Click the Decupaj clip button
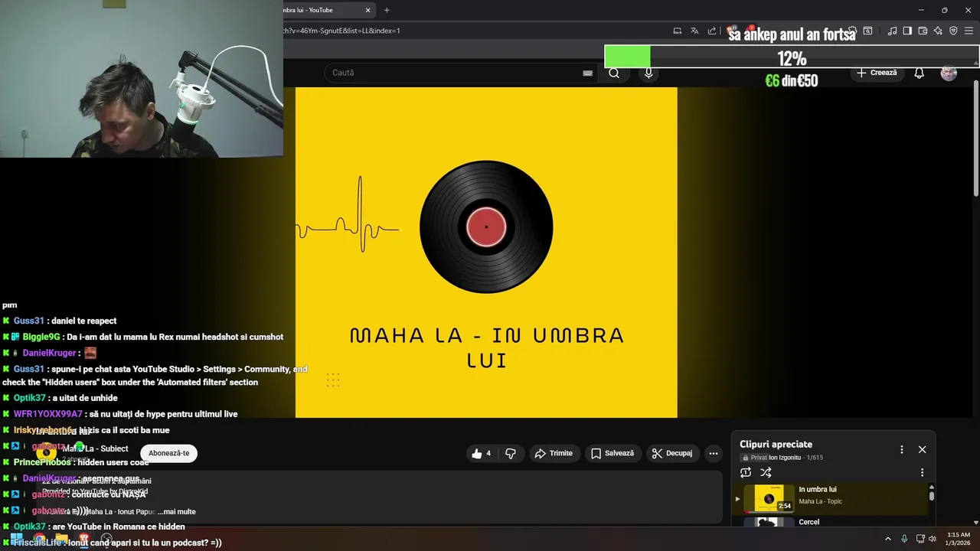This screenshot has height=551, width=980. point(672,453)
